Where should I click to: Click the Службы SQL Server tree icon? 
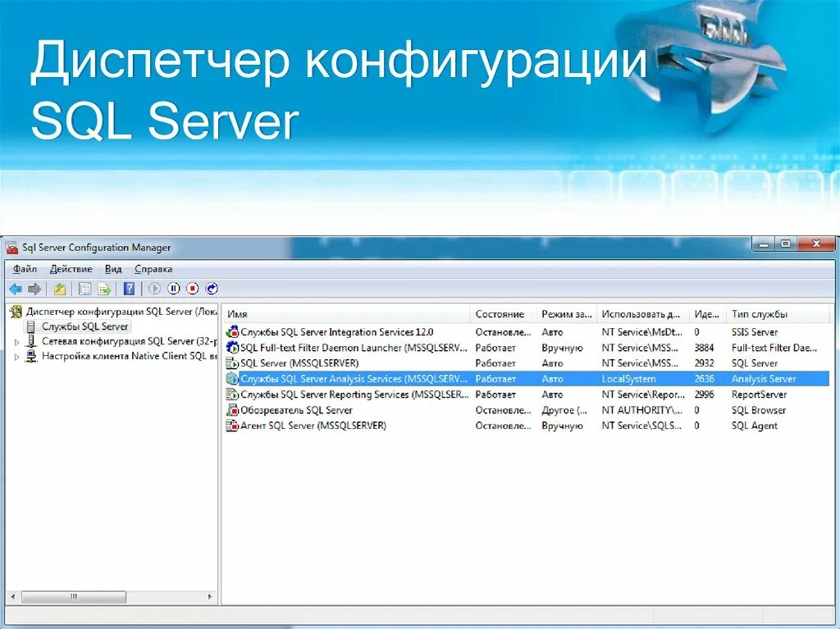tap(31, 327)
